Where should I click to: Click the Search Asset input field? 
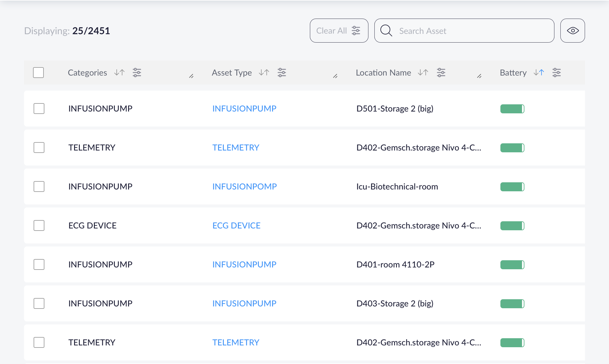coord(464,31)
